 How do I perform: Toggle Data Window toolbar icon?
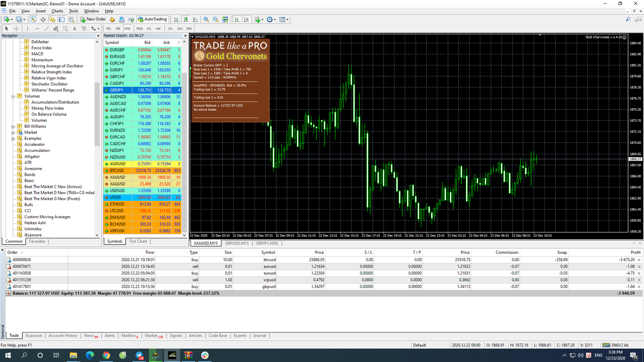coord(43,19)
